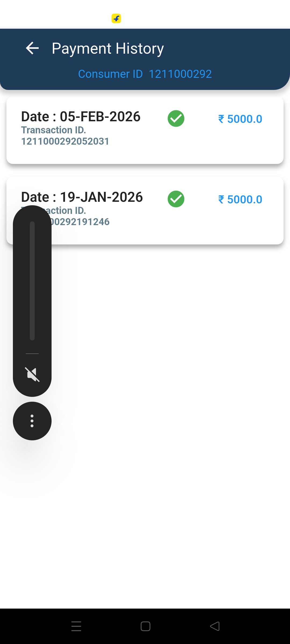Tap the back arrow in header
The width and height of the screenshot is (290, 644).
pyautogui.click(x=32, y=48)
